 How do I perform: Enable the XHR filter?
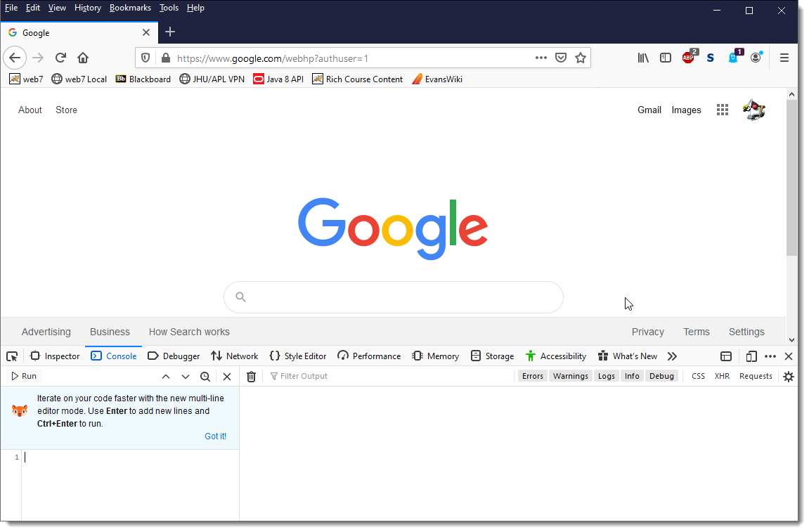pyautogui.click(x=722, y=376)
